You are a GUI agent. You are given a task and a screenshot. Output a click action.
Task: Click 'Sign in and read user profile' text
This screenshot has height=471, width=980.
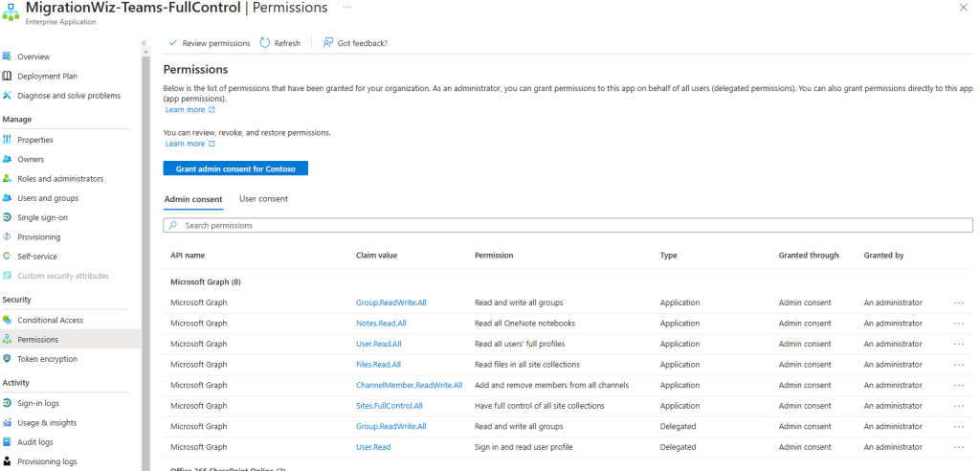(523, 447)
